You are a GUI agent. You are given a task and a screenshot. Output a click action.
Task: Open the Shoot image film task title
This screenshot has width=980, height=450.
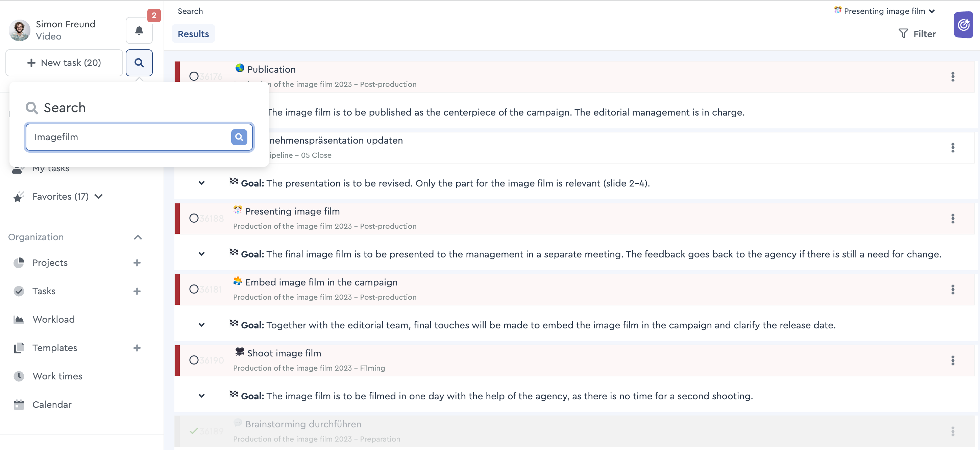[x=284, y=353]
